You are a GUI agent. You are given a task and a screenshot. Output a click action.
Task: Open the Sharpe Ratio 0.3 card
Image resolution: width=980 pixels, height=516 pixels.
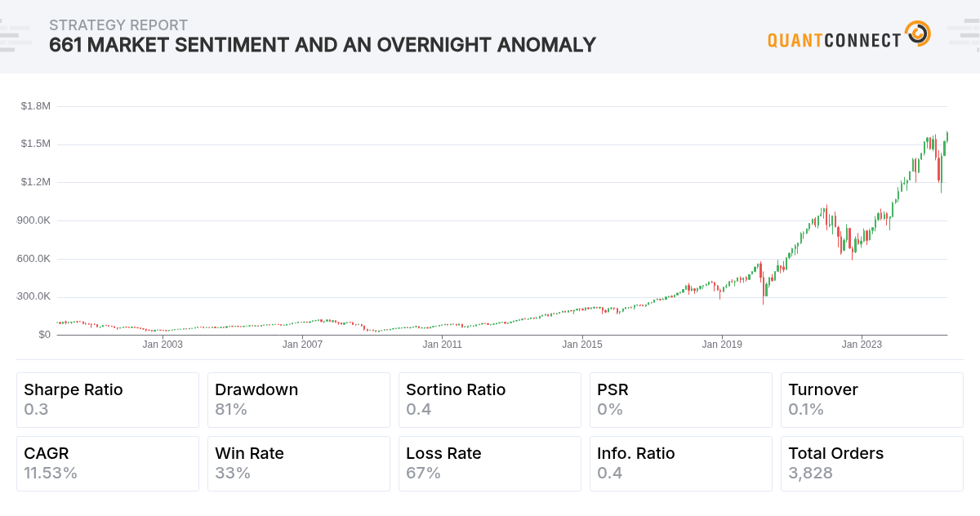pos(108,400)
